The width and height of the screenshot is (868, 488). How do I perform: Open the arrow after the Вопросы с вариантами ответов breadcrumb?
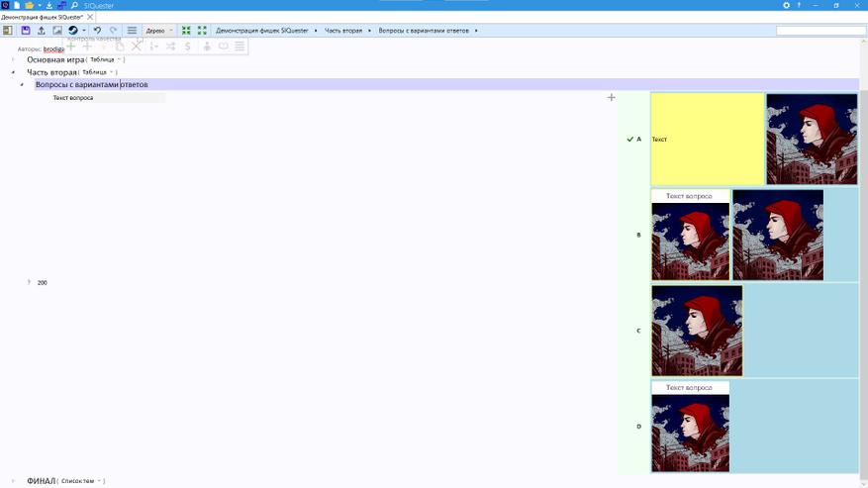476,31
